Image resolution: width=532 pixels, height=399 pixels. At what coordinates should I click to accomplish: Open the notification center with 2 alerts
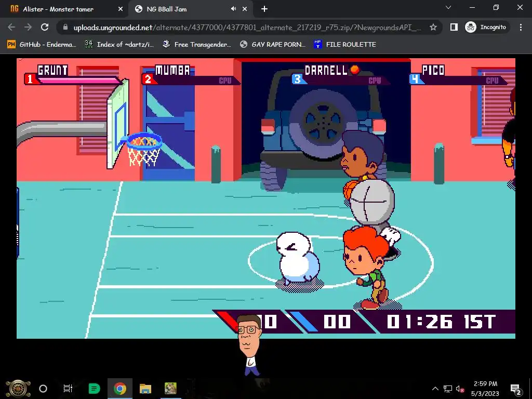pyautogui.click(x=515, y=389)
